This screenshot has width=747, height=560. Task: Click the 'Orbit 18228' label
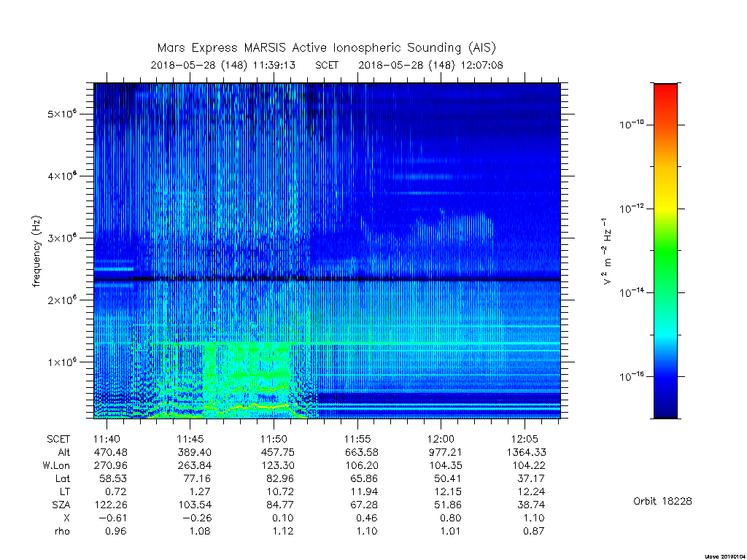point(662,501)
